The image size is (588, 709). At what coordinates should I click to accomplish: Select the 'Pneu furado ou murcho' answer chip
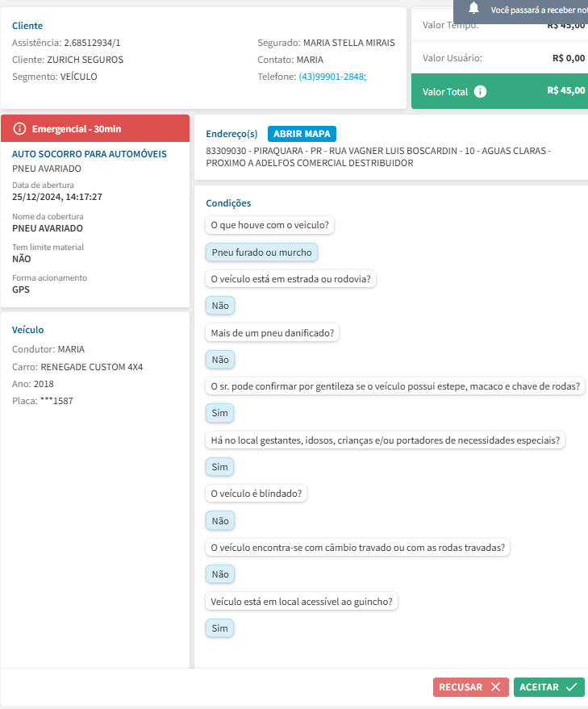pos(261,252)
